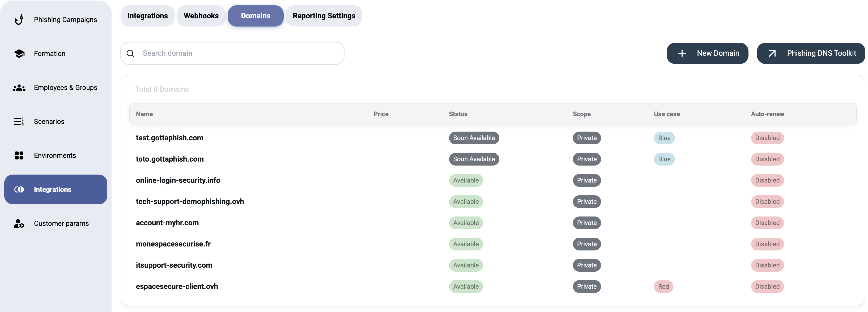Viewport: 868px width, 312px height.
Task: Click the Employees & Groups people icon
Action: click(19, 88)
